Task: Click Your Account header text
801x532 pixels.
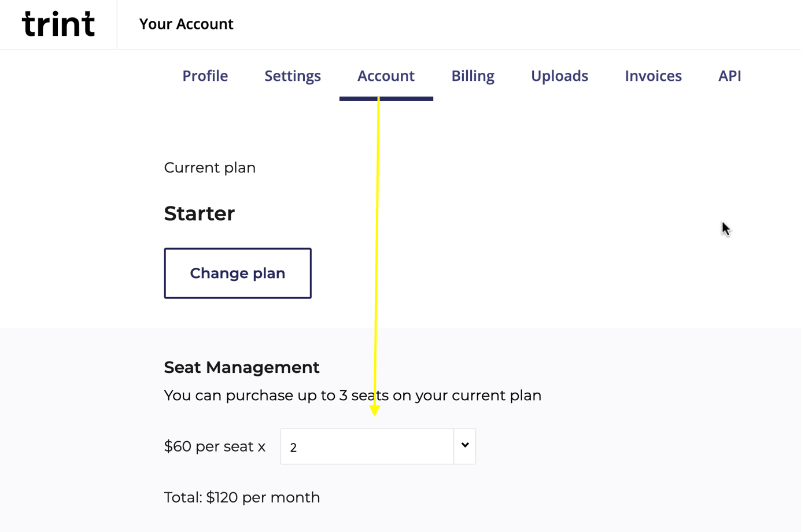Action: tap(186, 24)
